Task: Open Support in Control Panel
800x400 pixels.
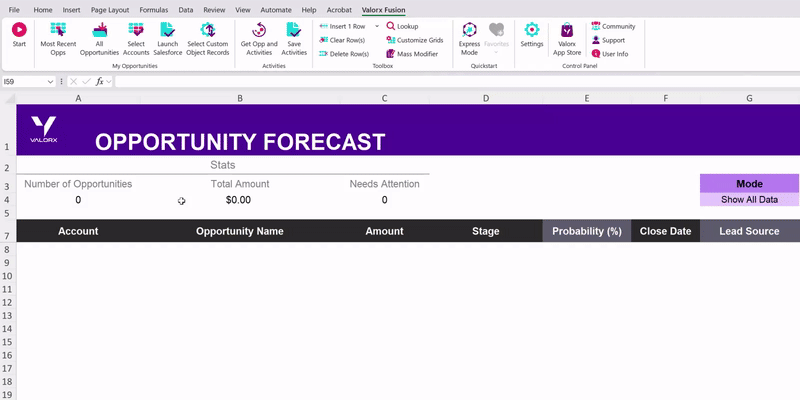Action: pyautogui.click(x=608, y=40)
